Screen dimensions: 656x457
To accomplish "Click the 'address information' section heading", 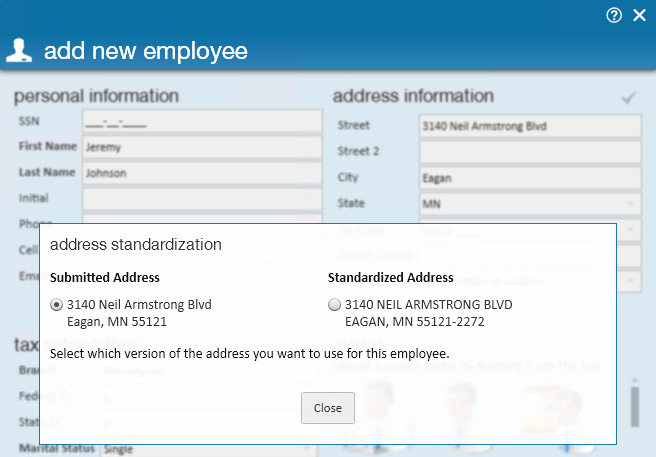I will click(413, 96).
